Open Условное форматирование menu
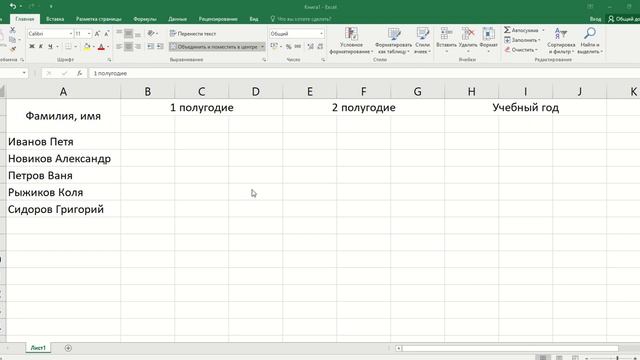Screen dimensions: 640x360 click(x=351, y=40)
